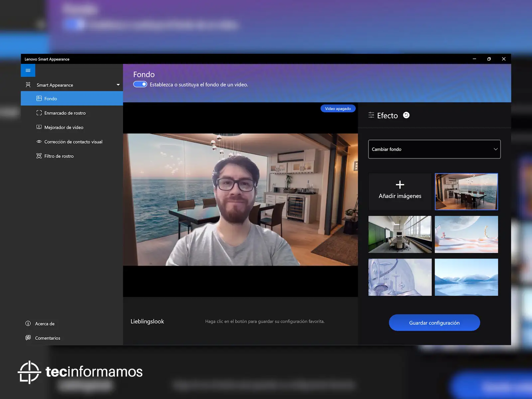Viewport: 532px width, 399px height.
Task: Select the futuristic white interior thumbnail
Action: point(400,277)
